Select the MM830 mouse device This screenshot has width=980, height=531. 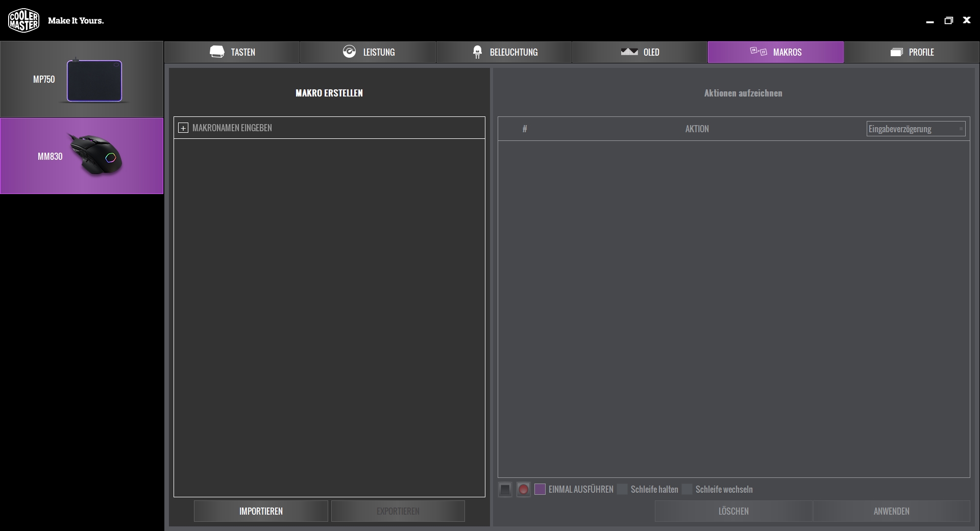pyautogui.click(x=82, y=156)
